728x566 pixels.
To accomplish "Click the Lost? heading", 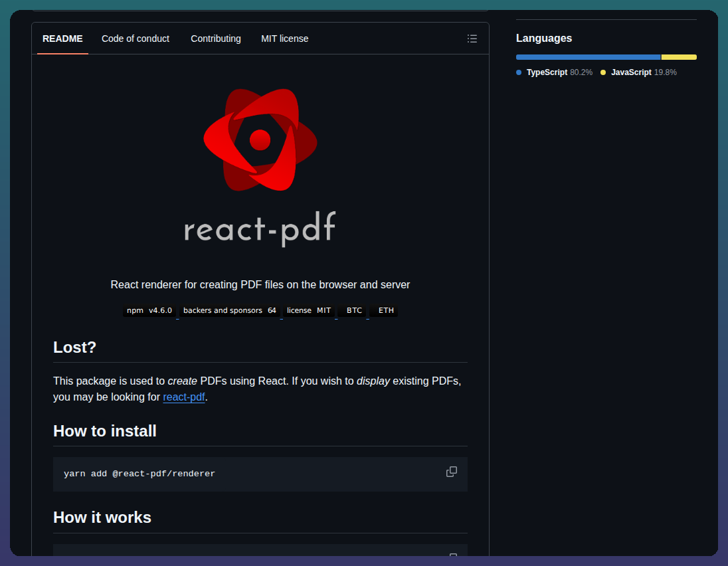I will (x=75, y=347).
